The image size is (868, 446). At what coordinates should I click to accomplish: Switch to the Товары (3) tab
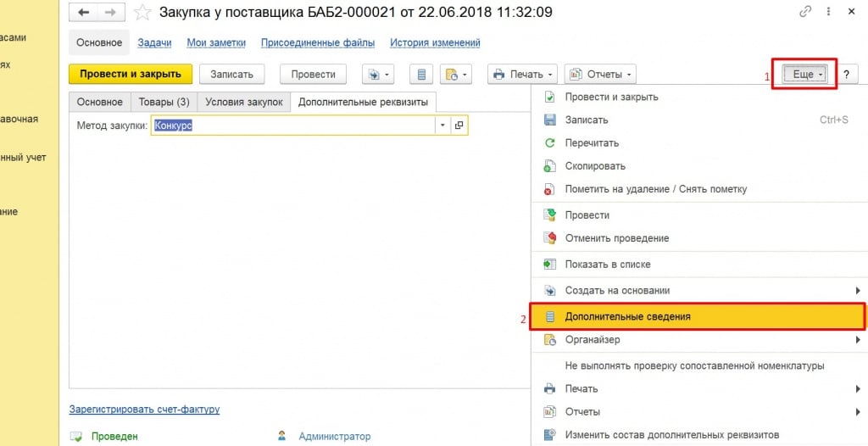[164, 102]
